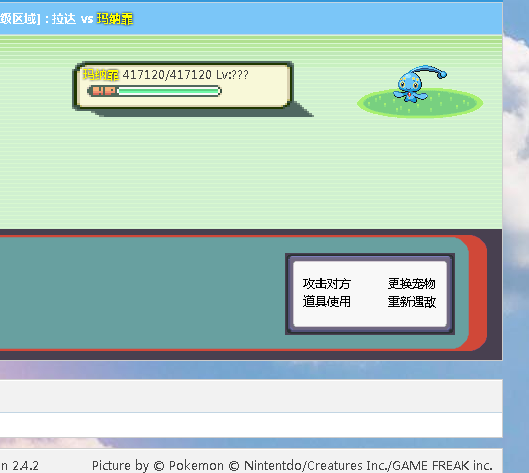This screenshot has width=529, height=473.
Task: Open 道具使用 item usage option
Action: coord(326,301)
